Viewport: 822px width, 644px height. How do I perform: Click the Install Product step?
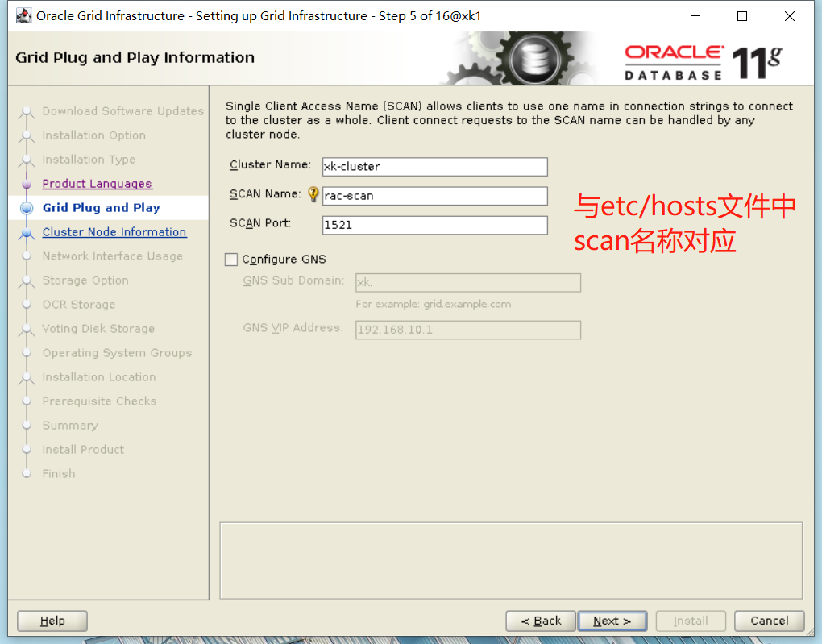point(83,450)
